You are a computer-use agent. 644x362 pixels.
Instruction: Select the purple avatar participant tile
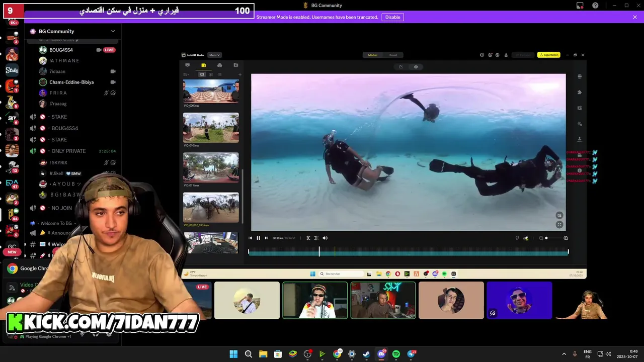click(x=519, y=300)
